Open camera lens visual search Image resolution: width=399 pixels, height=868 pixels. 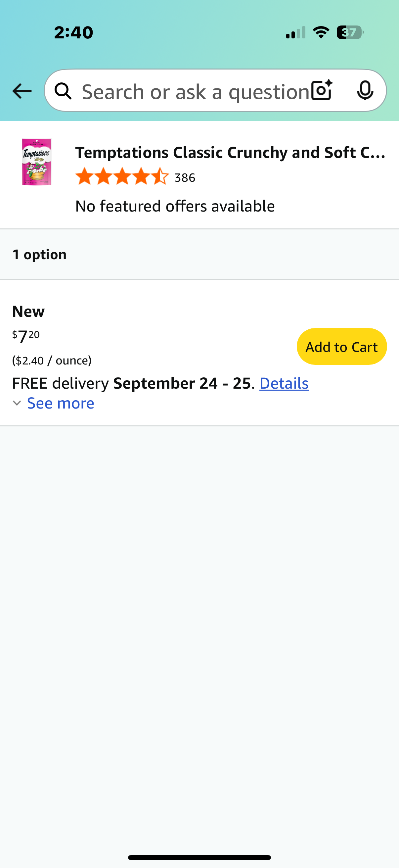pos(322,90)
